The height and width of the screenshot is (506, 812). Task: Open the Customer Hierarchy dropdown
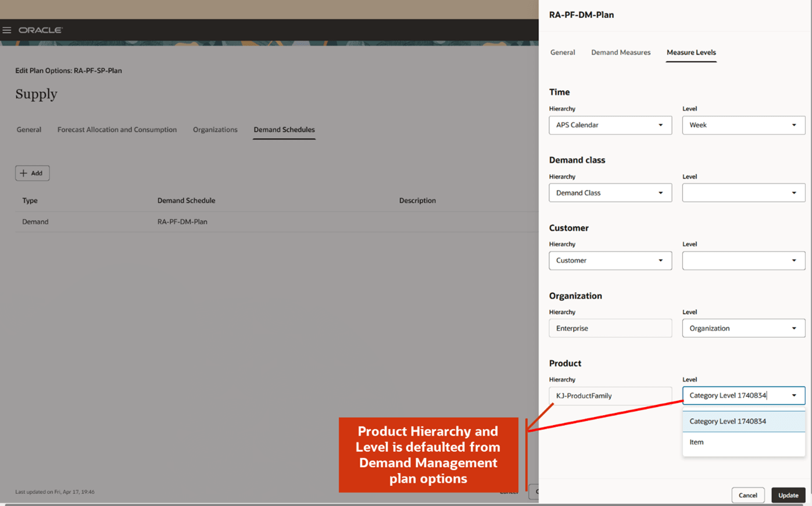pyautogui.click(x=610, y=260)
